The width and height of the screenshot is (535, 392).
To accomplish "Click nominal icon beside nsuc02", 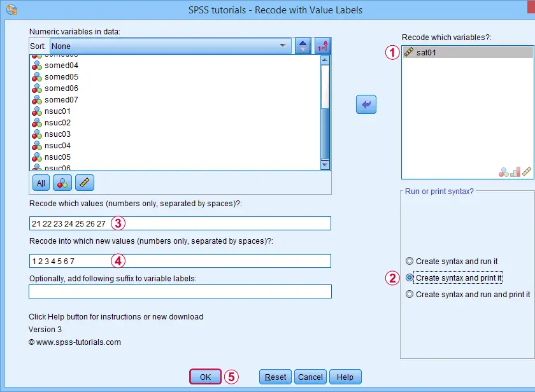I will [37, 123].
